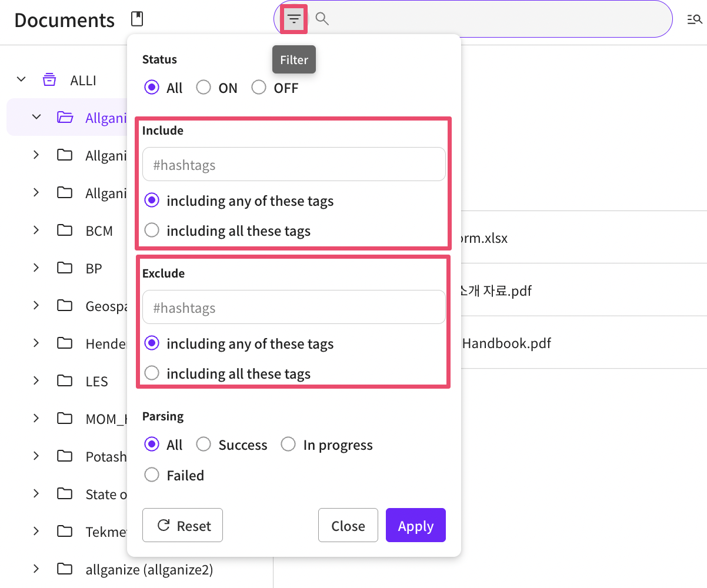Select the OFF status radio button
The width and height of the screenshot is (707, 588).
[259, 88]
